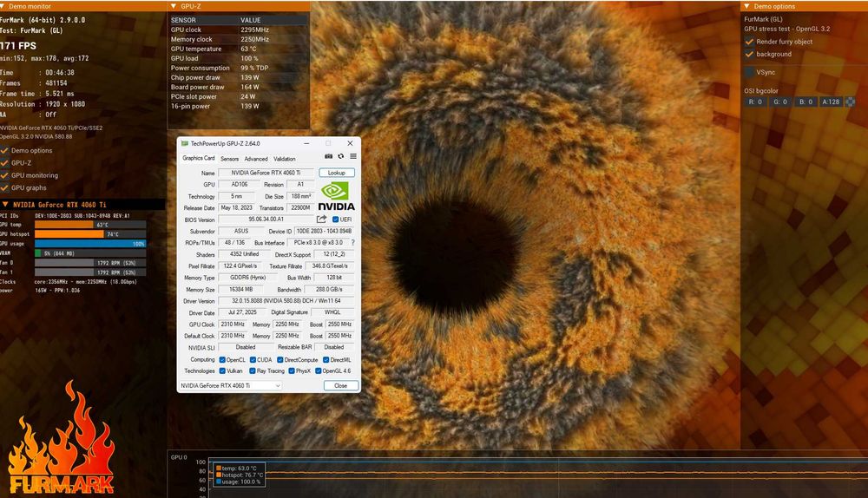This screenshot has width=868, height=498.
Task: Switch to the Sensors tab
Action: (x=230, y=159)
